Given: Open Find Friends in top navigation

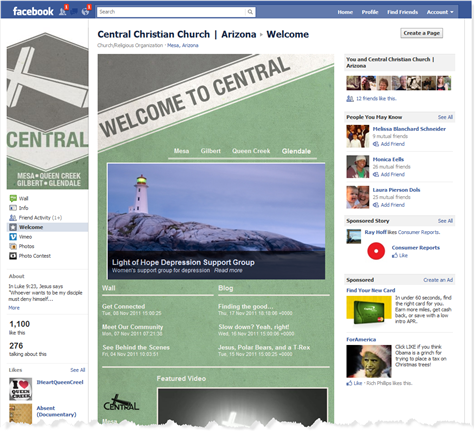Looking at the screenshot, I should tap(402, 12).
